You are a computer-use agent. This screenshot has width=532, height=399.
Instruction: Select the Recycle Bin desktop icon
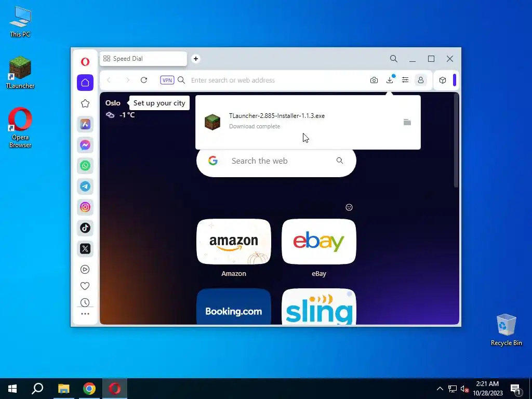pyautogui.click(x=506, y=330)
